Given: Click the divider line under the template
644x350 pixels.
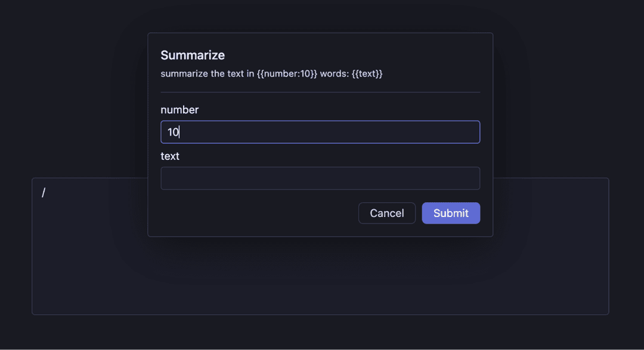Looking at the screenshot, I should [x=320, y=92].
